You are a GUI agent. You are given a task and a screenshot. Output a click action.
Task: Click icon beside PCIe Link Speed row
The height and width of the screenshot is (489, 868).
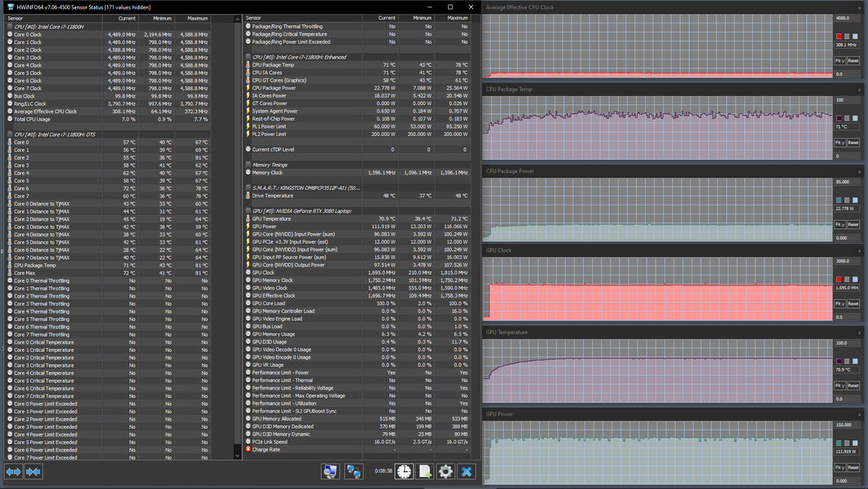click(248, 442)
